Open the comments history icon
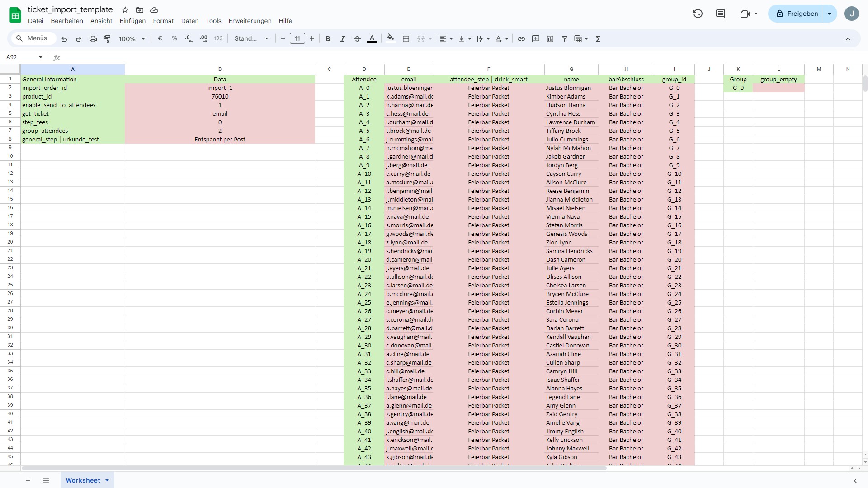Screen dimensions: 868x488 click(x=721, y=14)
